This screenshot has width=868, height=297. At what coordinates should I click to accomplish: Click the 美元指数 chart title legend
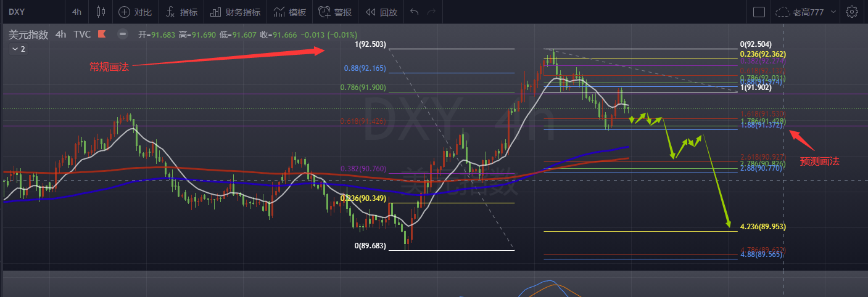click(28, 35)
